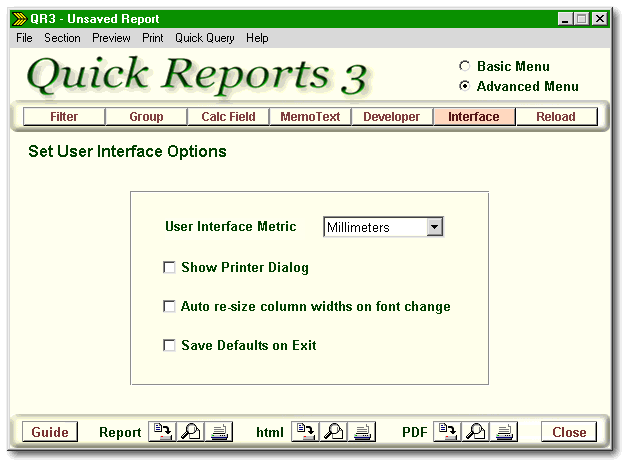Screen dimensions: 628x466
Task: Switch to the Filter tab
Action: 64,116
